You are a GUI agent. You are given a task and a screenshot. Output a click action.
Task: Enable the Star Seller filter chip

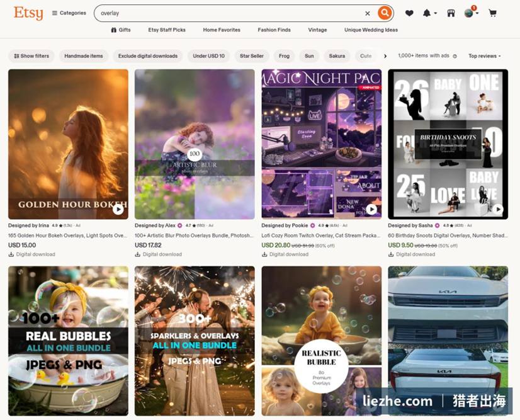252,56
